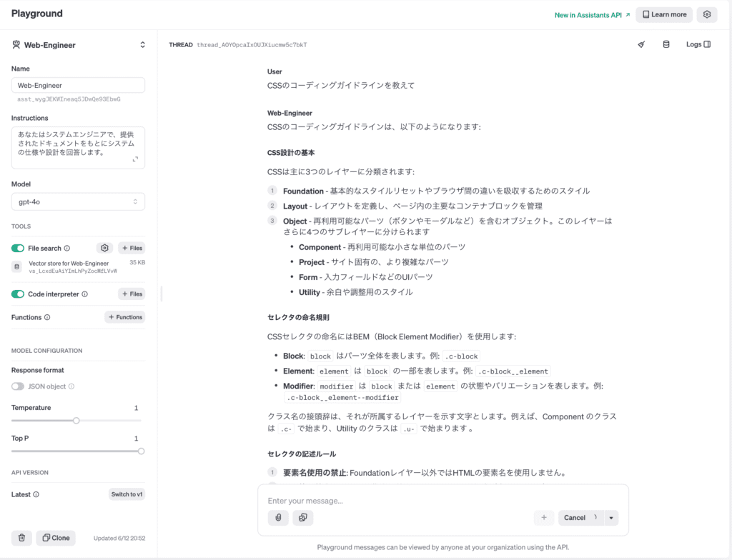Adjust the Temperature slider handle
Viewport: 732px width, 560px height.
(x=76, y=421)
